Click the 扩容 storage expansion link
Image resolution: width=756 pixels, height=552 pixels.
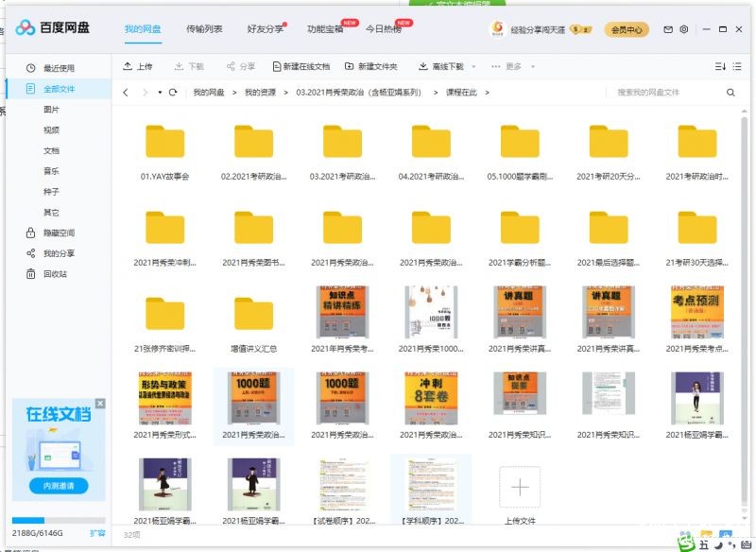[97, 533]
